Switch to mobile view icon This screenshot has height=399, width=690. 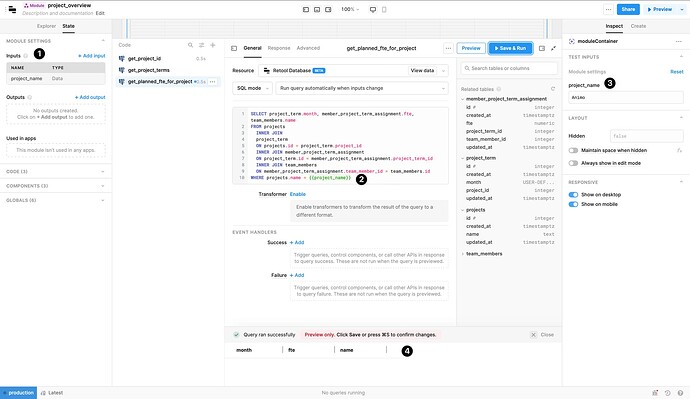[x=384, y=9]
